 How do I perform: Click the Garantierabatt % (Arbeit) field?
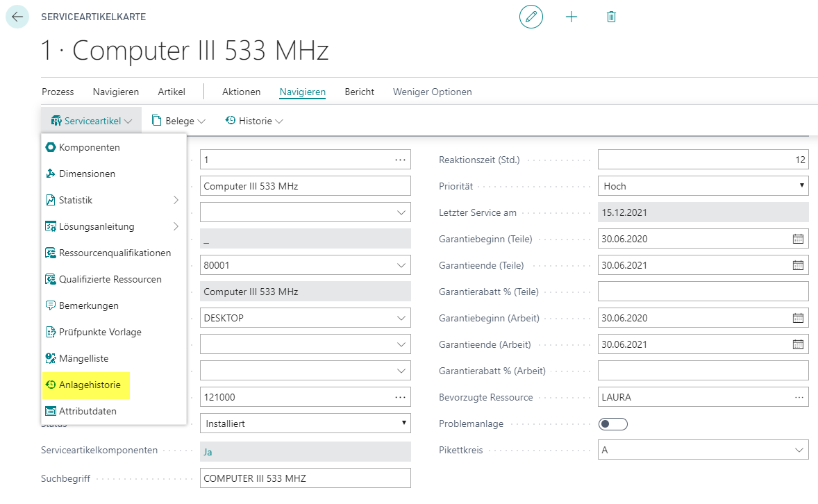703,371
